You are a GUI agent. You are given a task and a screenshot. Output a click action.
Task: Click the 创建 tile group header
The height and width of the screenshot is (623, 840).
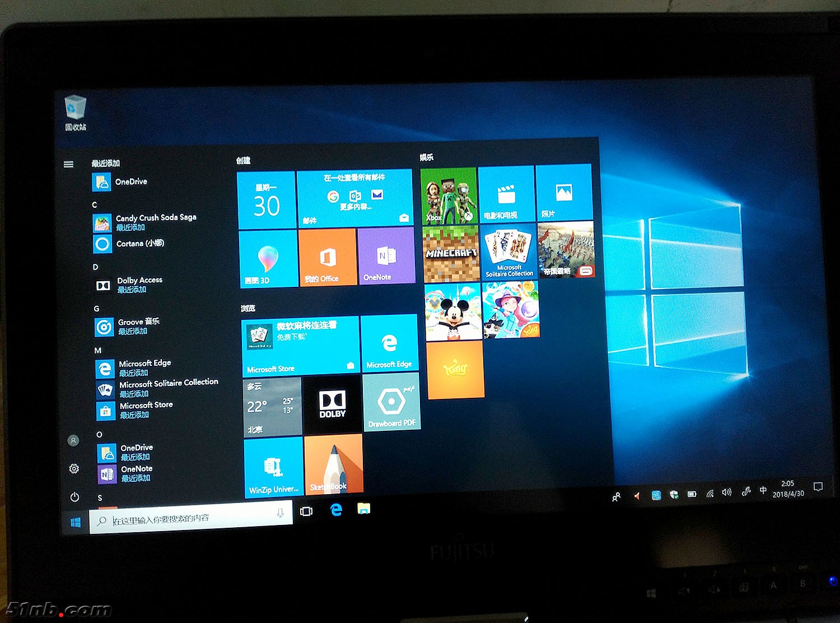pos(244,161)
